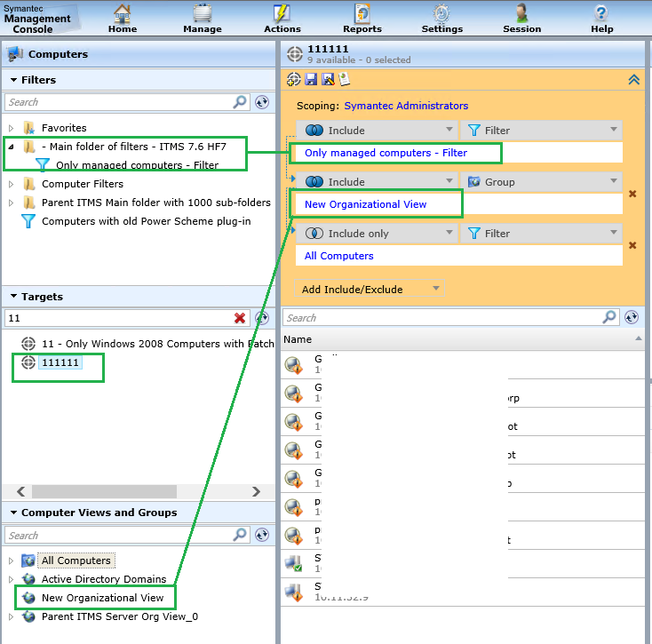Open the Help menu
Viewport: 652px width, 644px height.
pos(601,19)
